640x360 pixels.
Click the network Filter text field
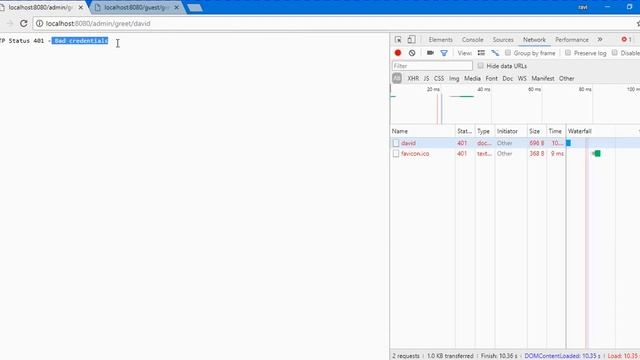[432, 66]
